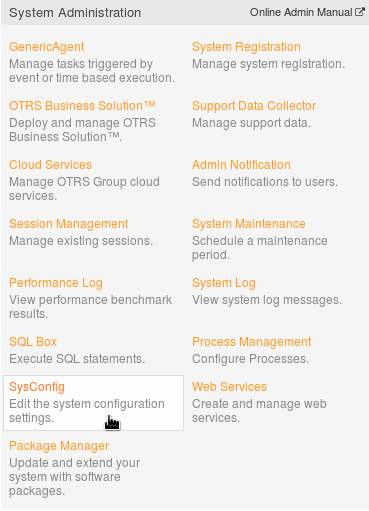369x511 pixels.
Task: Open SQL Box
Action: point(33,342)
